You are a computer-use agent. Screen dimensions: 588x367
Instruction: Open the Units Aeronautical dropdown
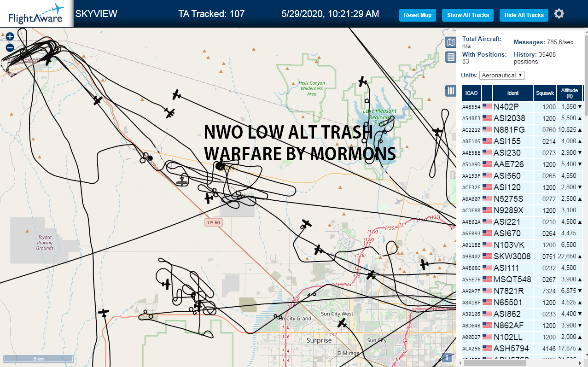502,75
